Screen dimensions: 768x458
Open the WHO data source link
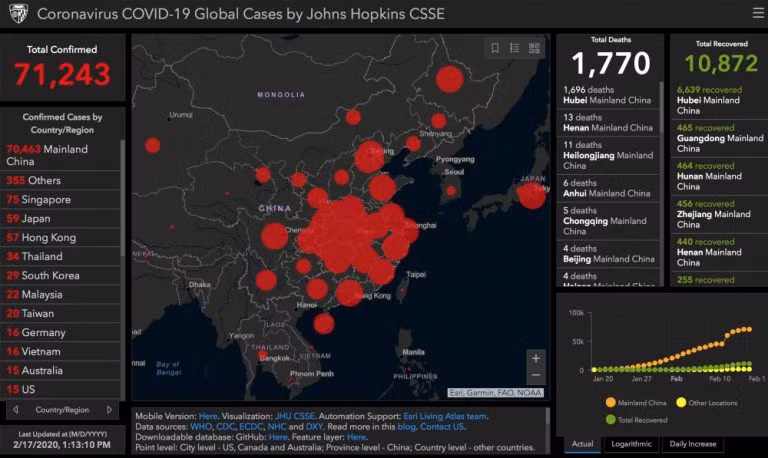tap(201, 427)
